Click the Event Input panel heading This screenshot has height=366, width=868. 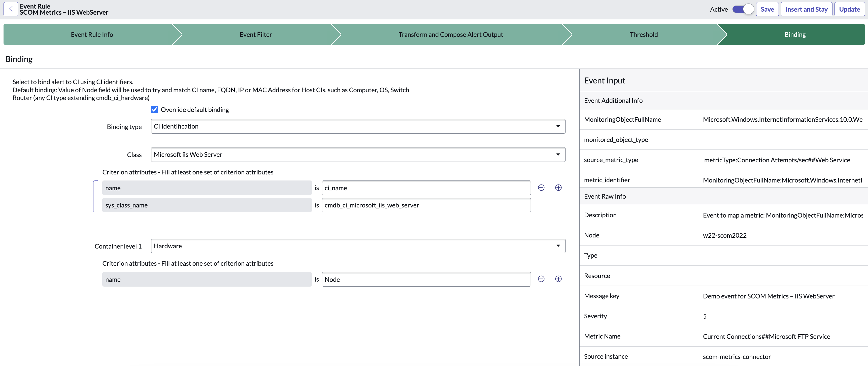coord(605,81)
